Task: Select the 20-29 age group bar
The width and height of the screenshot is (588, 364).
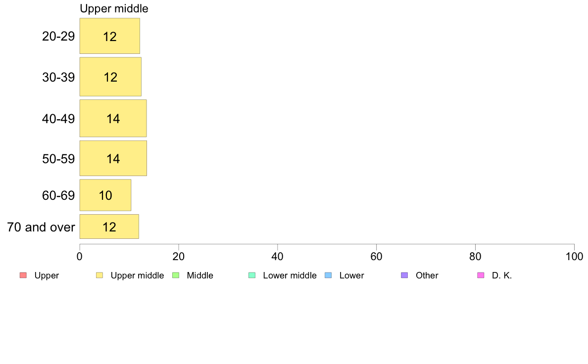Action: (109, 36)
